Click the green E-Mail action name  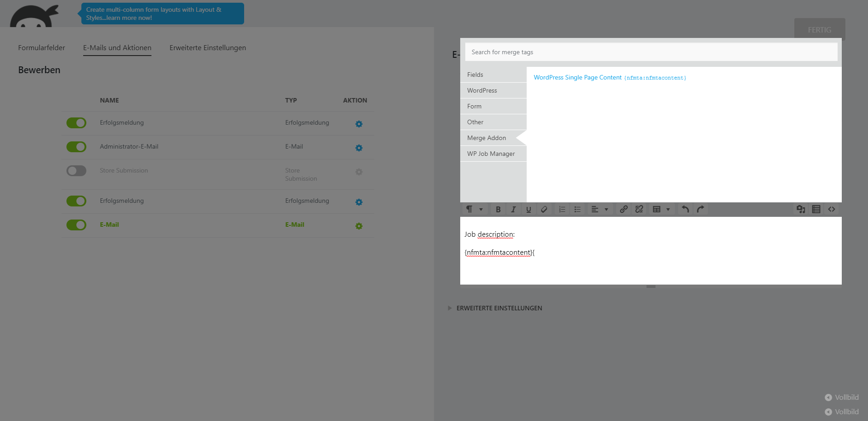[109, 225]
